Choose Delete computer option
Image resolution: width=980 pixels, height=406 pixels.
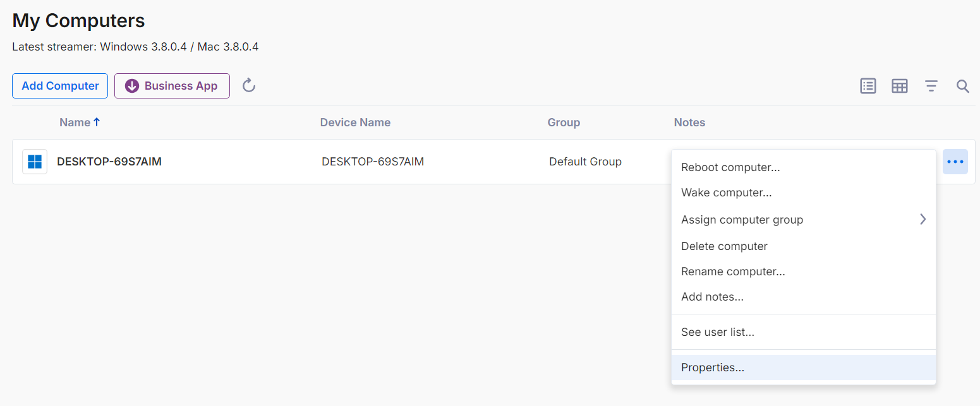(x=724, y=246)
